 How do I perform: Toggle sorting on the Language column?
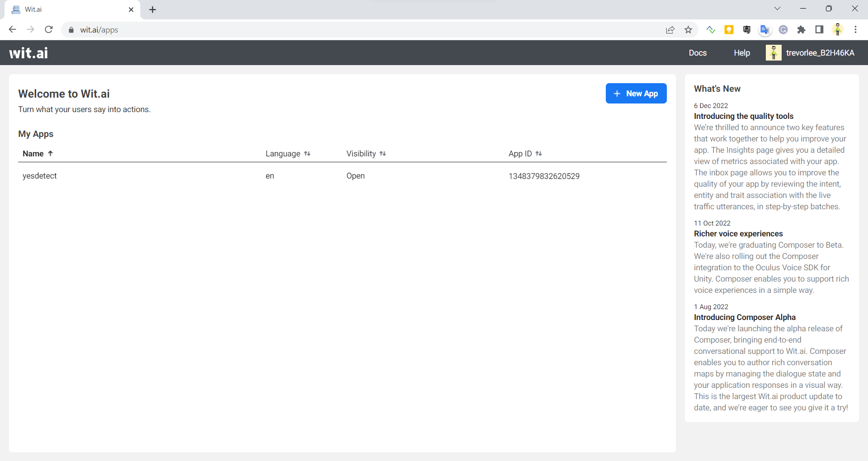click(x=307, y=154)
